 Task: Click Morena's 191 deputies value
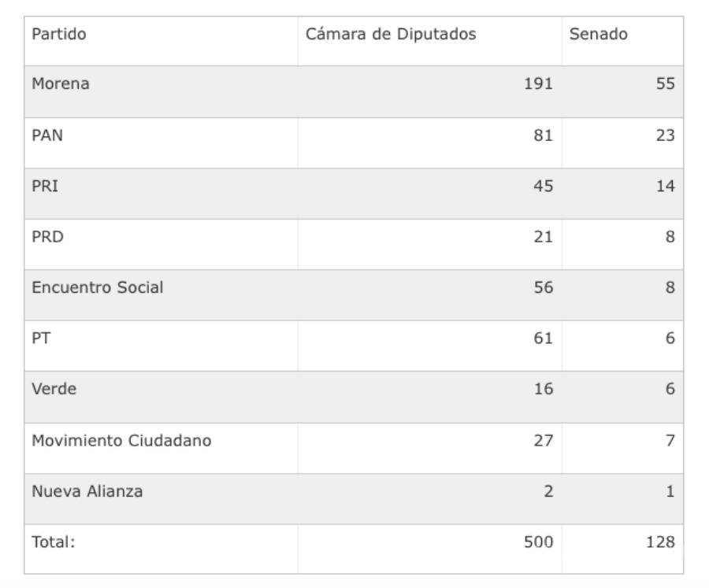click(538, 84)
